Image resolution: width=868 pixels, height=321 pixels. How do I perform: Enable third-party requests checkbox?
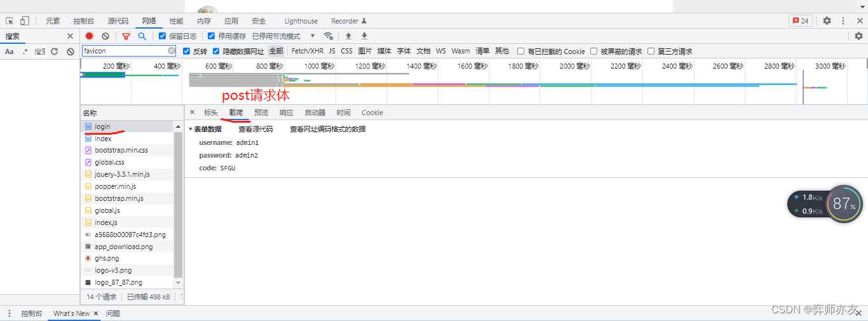click(651, 51)
